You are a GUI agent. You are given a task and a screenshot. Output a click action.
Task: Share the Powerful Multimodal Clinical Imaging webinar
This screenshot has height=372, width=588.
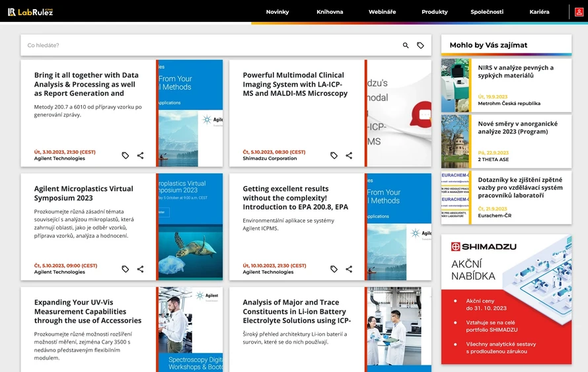[x=349, y=155]
